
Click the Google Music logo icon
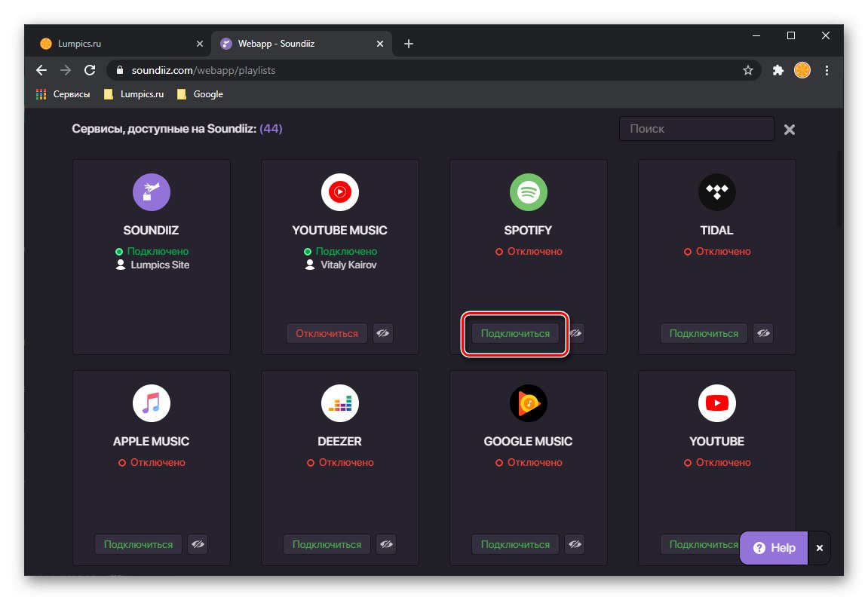[x=528, y=403]
